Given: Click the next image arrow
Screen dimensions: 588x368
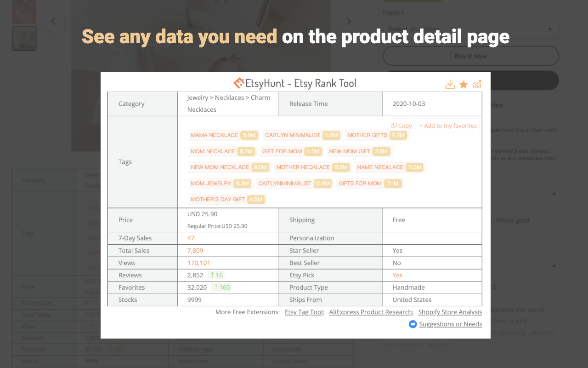Looking at the screenshot, I should [349, 21].
